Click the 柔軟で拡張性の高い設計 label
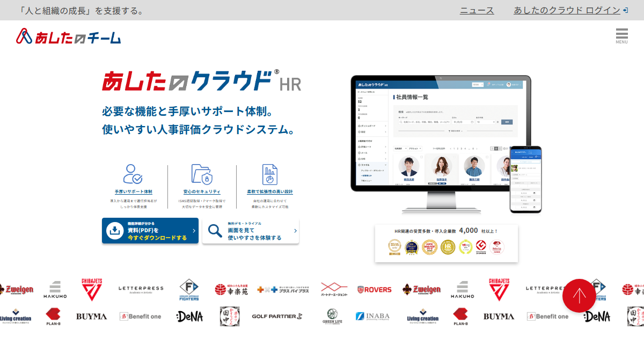 [270, 191]
